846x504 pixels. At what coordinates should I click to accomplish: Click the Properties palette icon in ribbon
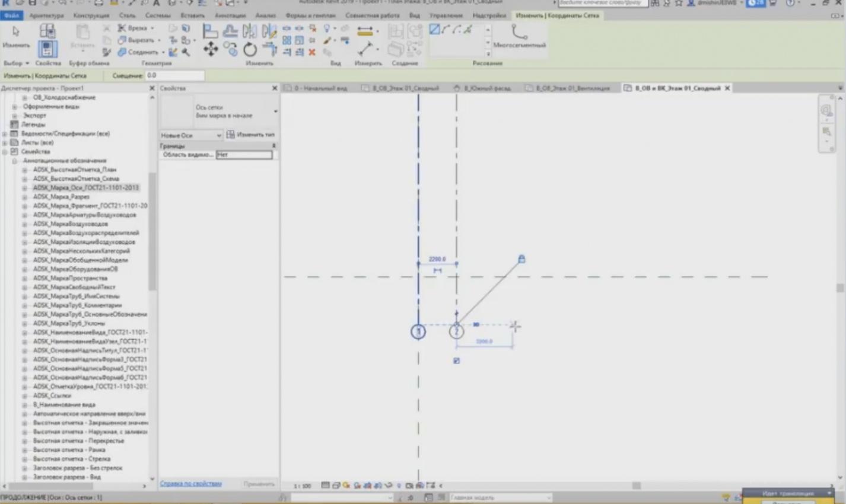(x=47, y=49)
